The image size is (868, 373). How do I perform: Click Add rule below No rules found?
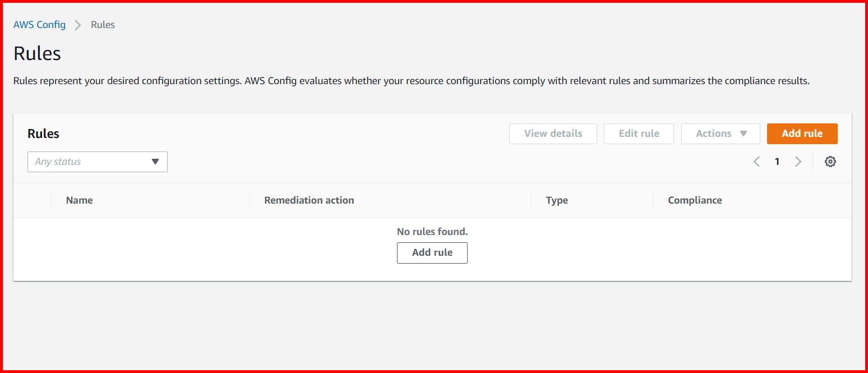pos(432,252)
